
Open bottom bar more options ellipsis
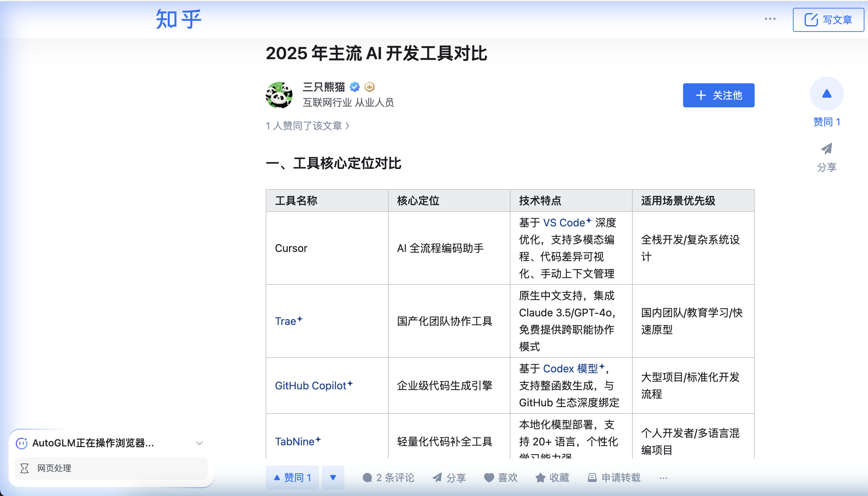pyautogui.click(x=664, y=478)
